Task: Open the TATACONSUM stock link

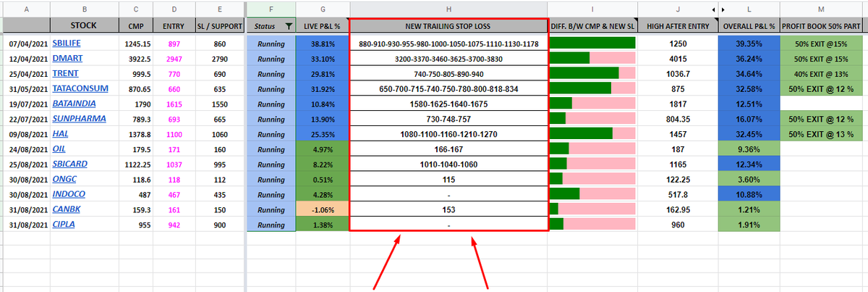Action: pyautogui.click(x=80, y=88)
